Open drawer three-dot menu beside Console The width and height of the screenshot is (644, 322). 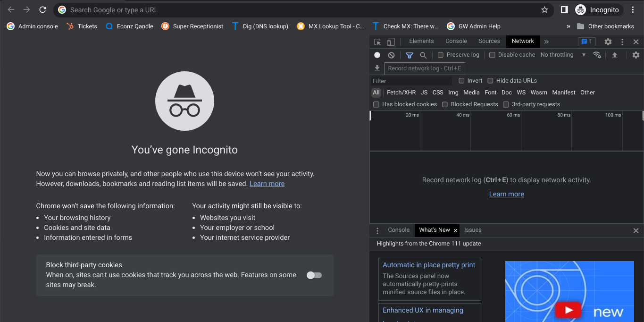pos(377,231)
